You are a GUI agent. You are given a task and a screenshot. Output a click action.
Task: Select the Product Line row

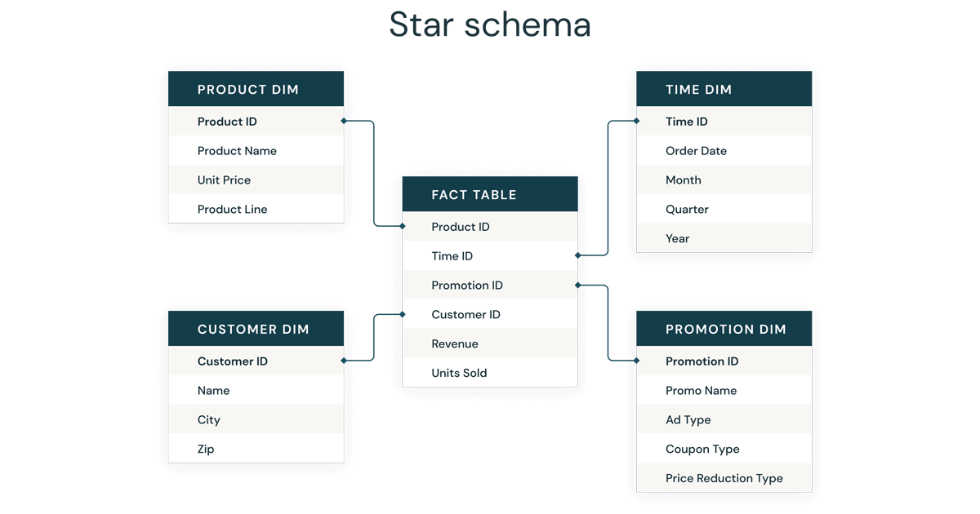[x=232, y=210]
